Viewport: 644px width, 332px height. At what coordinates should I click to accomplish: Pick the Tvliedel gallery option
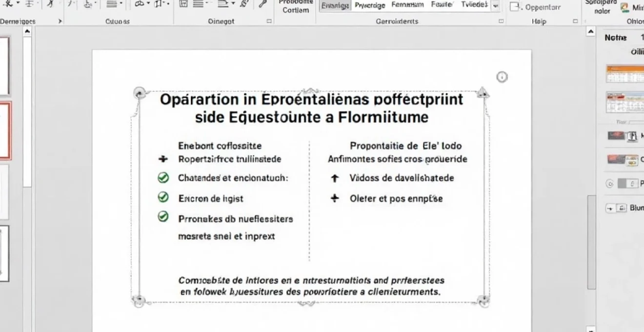click(474, 5)
